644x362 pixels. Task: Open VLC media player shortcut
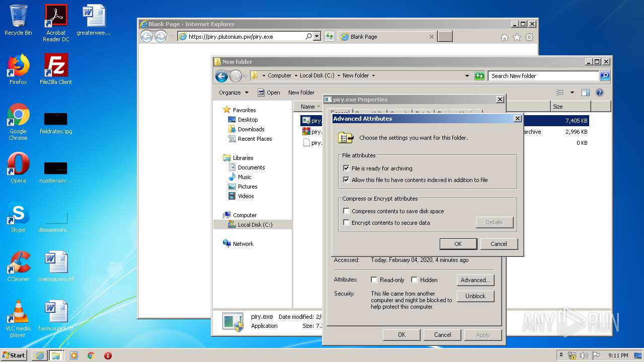tap(18, 319)
